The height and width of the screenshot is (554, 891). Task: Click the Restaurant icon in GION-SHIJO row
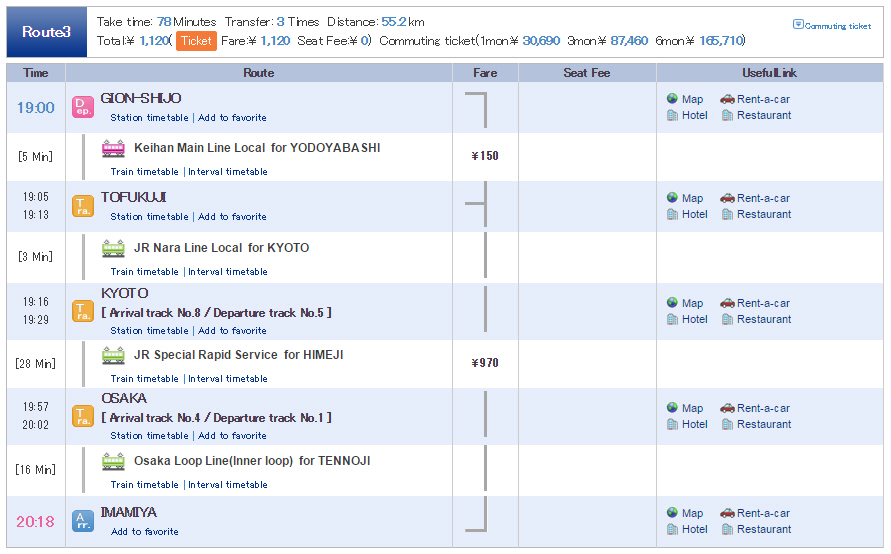coord(727,115)
